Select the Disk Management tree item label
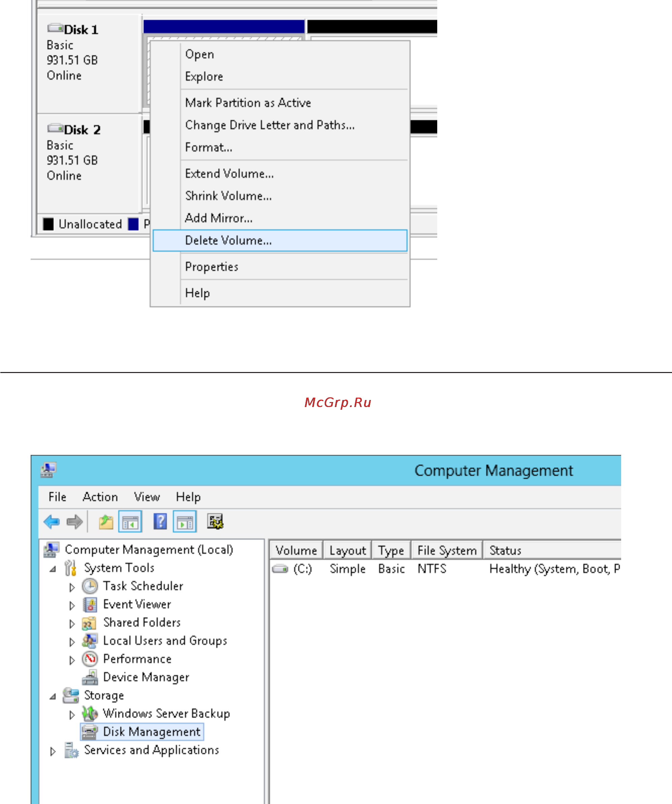Screen dimensions: 672x804 152,732
